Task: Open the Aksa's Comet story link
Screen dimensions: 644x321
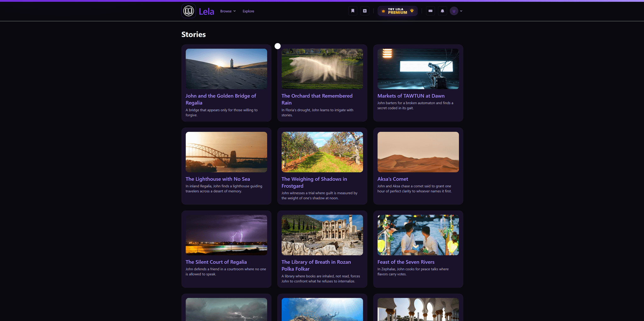Action: pyautogui.click(x=392, y=179)
